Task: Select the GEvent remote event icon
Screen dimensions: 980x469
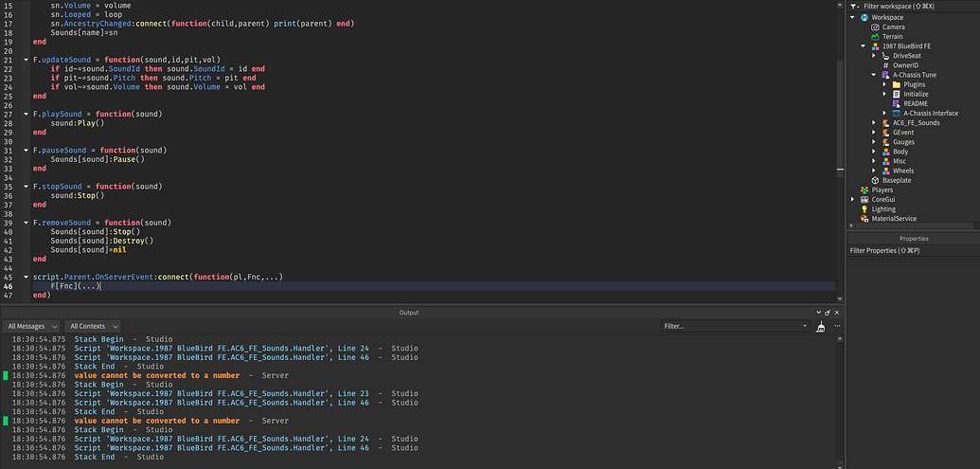Action: (885, 133)
